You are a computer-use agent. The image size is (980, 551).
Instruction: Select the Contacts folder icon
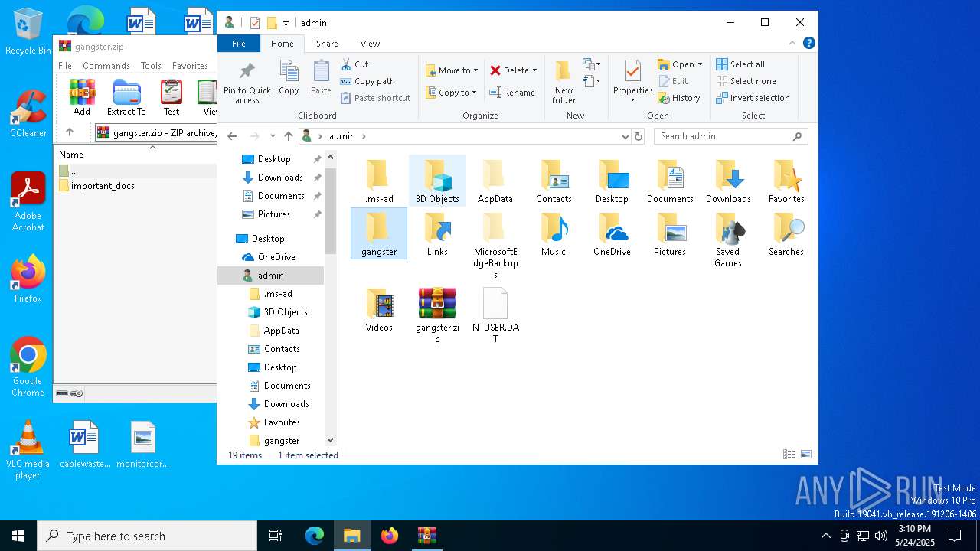554,181
